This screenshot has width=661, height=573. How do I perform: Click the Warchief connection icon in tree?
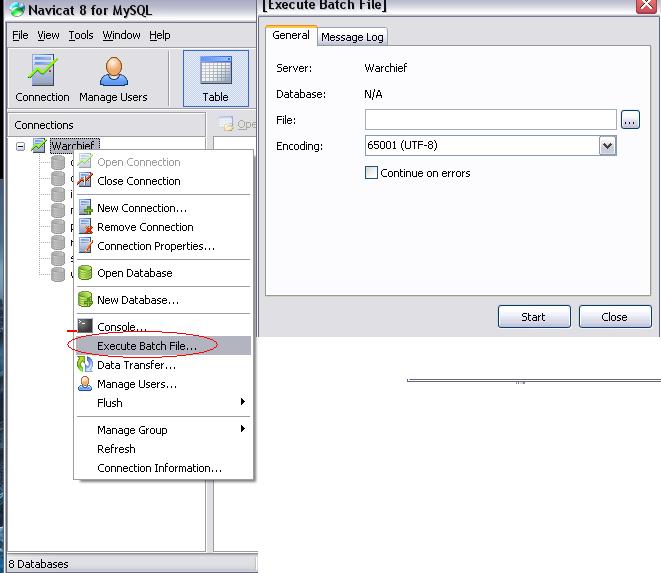click(x=39, y=146)
